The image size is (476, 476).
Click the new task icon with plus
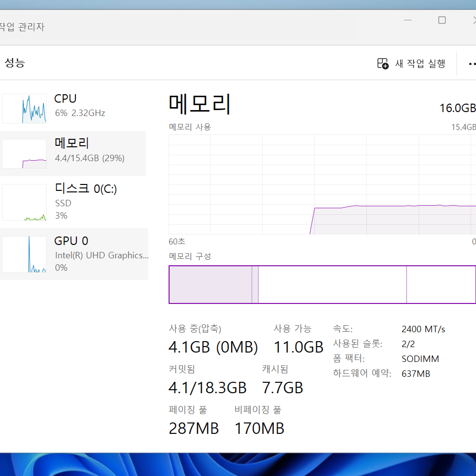click(x=383, y=64)
